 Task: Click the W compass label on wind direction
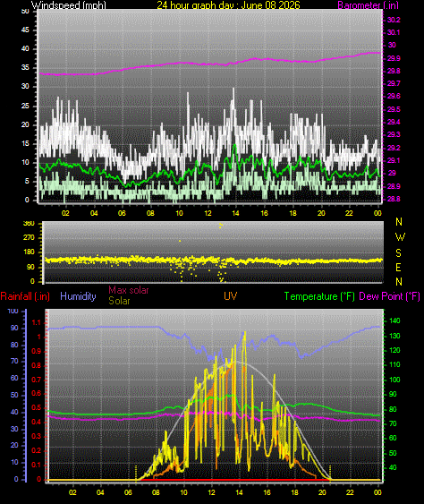(x=400, y=237)
